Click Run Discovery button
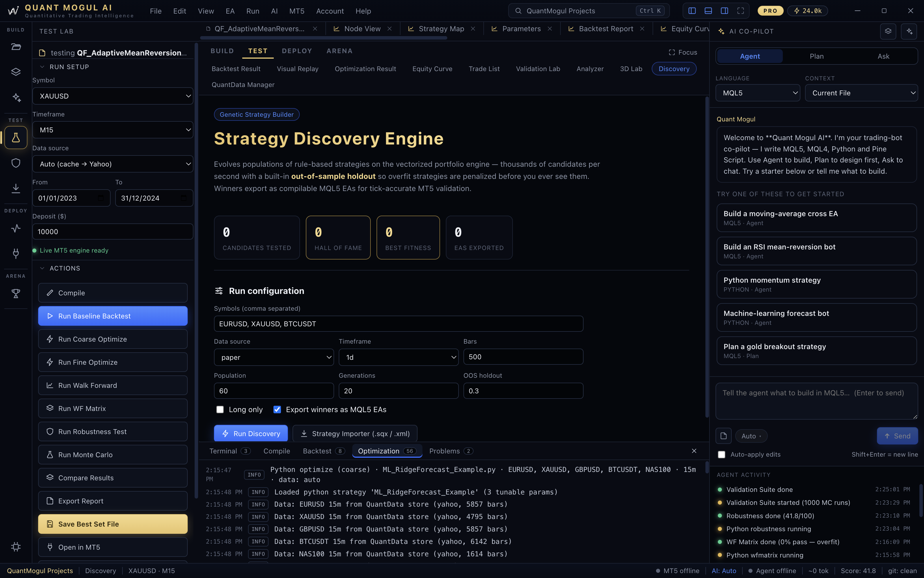Viewport: 924px width, 578px height. click(x=251, y=433)
